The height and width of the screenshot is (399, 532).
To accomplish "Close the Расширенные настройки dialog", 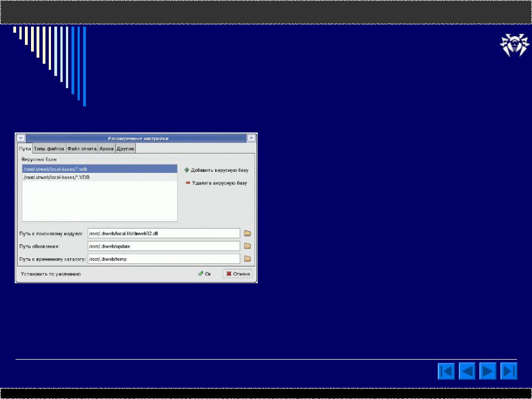I will pos(251,138).
